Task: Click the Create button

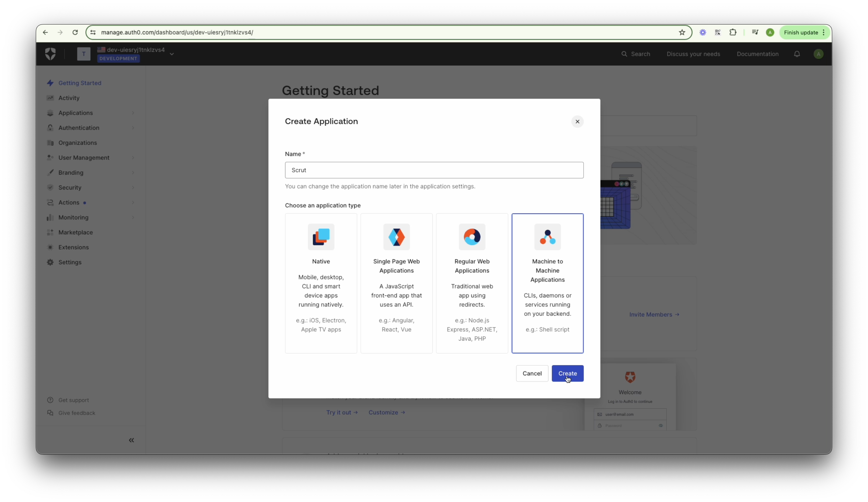Action: point(567,373)
